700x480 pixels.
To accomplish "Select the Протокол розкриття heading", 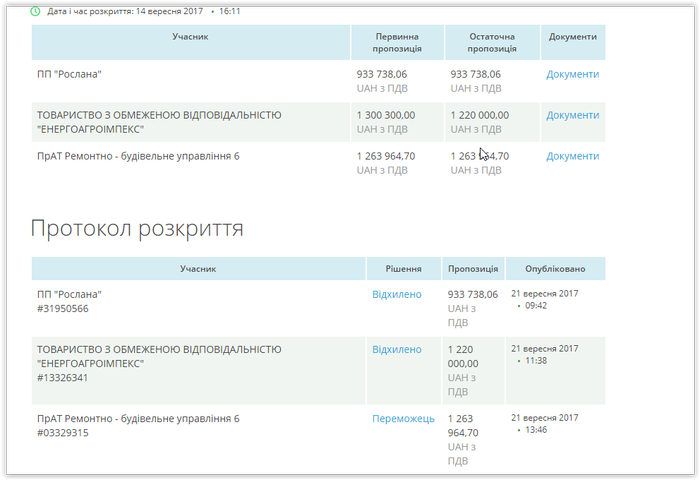I will click(137, 229).
